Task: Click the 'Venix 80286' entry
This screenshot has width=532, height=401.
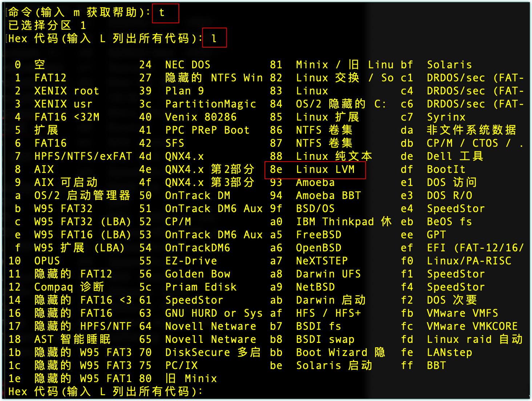Action: tap(201, 117)
